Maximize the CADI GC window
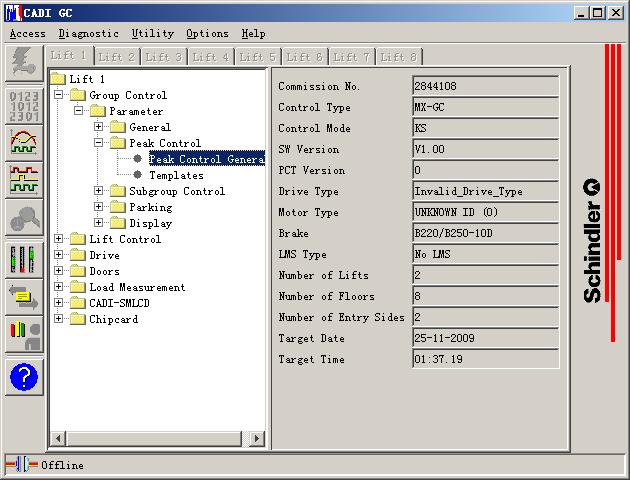Viewport: 630px width, 480px height. pos(597,13)
